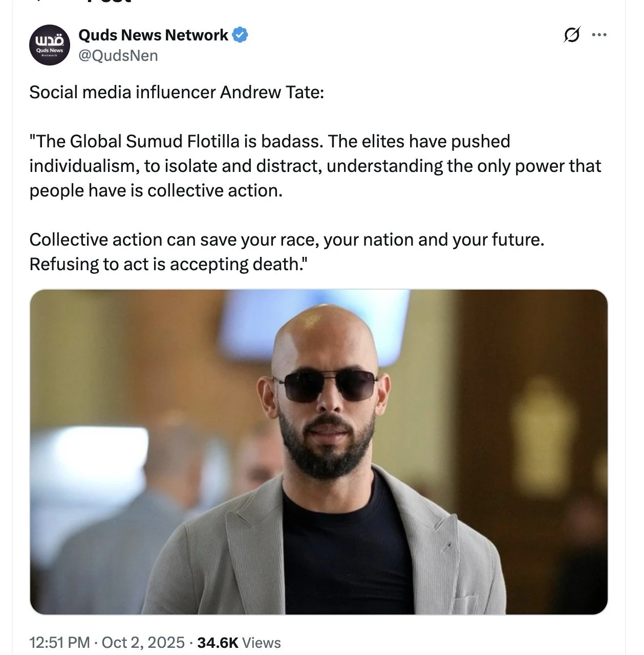Open the three-dot more options menu
Image resolution: width=644 pixels, height=655 pixels.
click(x=599, y=35)
